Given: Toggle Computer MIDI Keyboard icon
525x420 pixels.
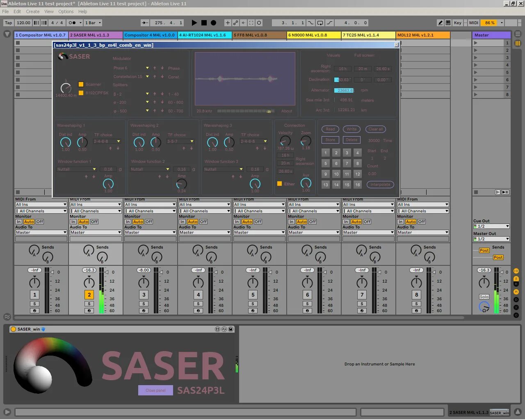Looking at the screenshot, I should click(x=448, y=23).
